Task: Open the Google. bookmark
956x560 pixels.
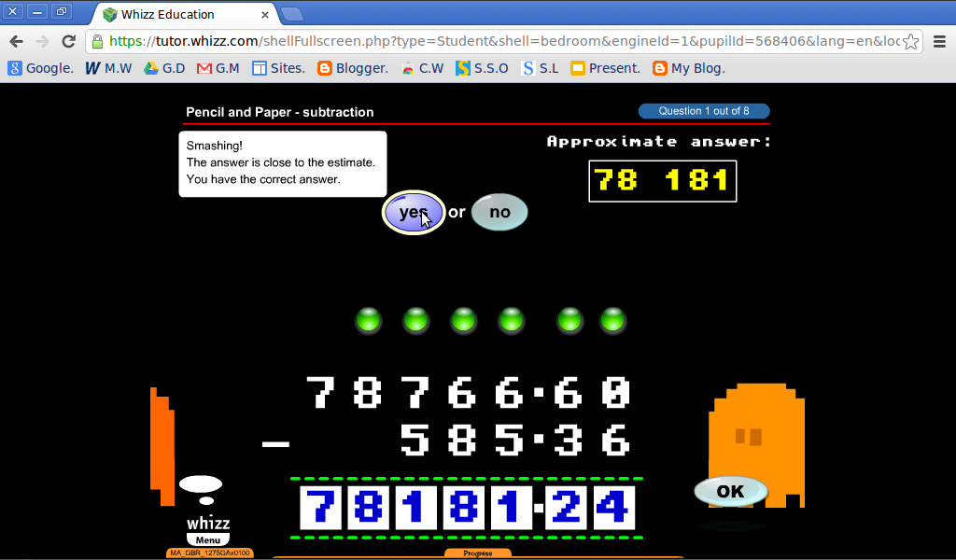Action: pos(40,68)
